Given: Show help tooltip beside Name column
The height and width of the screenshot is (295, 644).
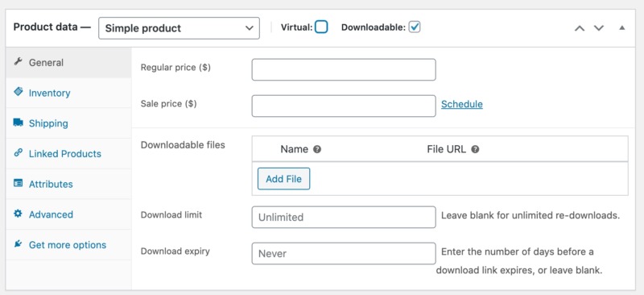Looking at the screenshot, I should (x=316, y=149).
